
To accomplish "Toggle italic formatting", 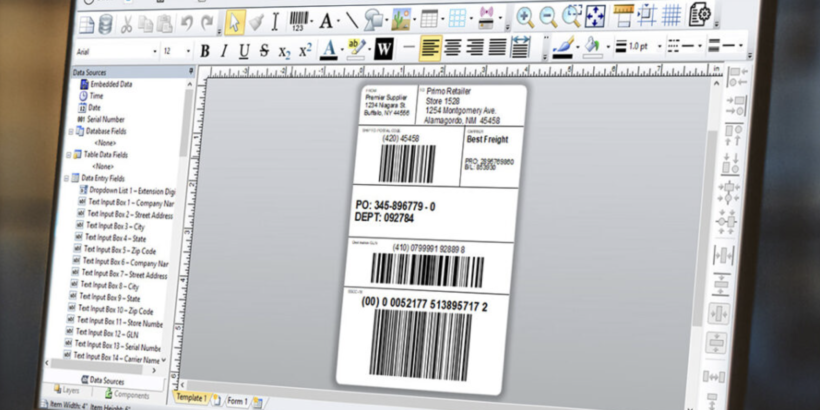I will tap(224, 51).
